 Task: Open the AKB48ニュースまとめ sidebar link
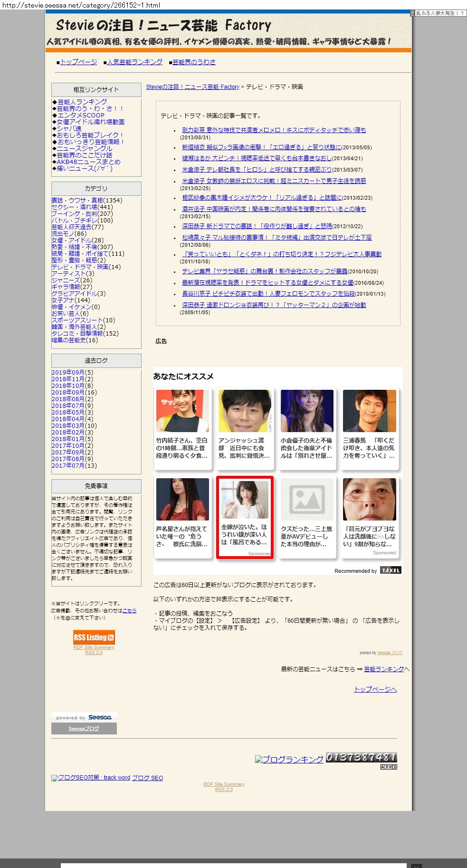click(x=89, y=162)
